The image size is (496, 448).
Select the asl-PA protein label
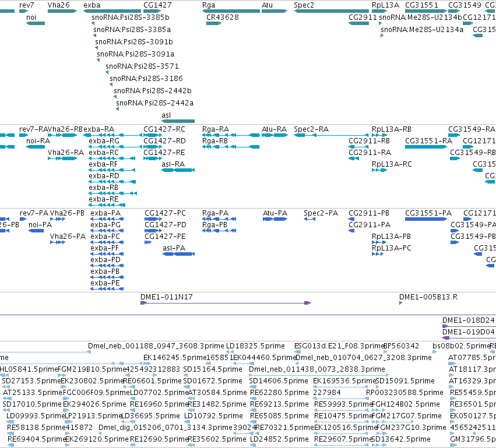coord(174,249)
